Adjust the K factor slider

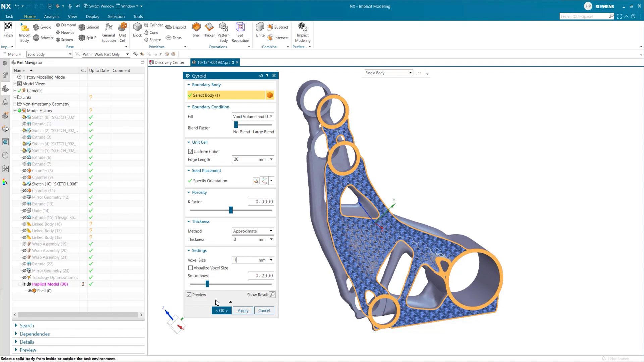click(231, 210)
